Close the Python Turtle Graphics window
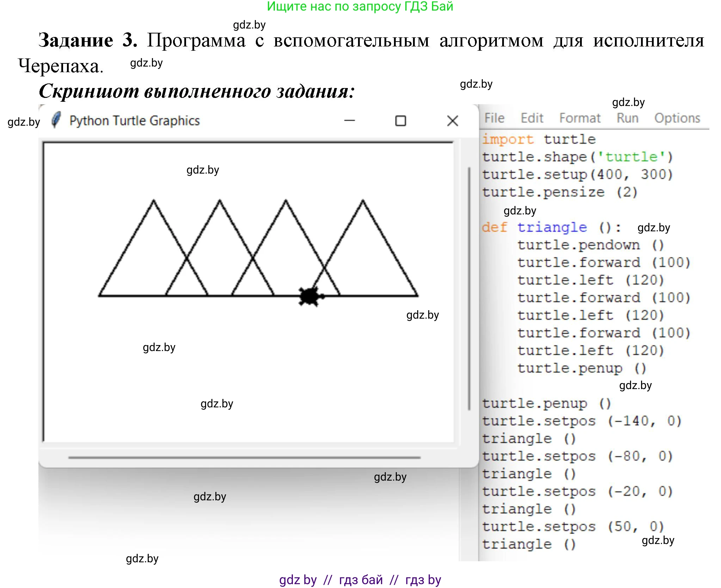The height and width of the screenshot is (588, 721). pyautogui.click(x=452, y=121)
